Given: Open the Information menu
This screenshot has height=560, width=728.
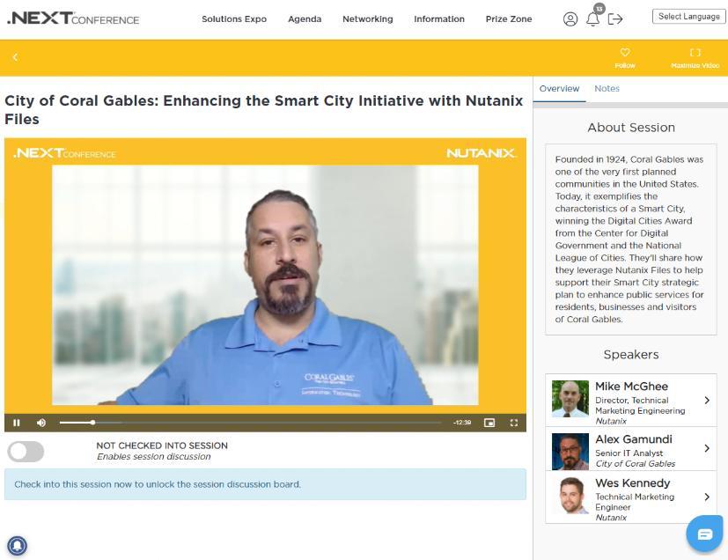Looking at the screenshot, I should [439, 19].
